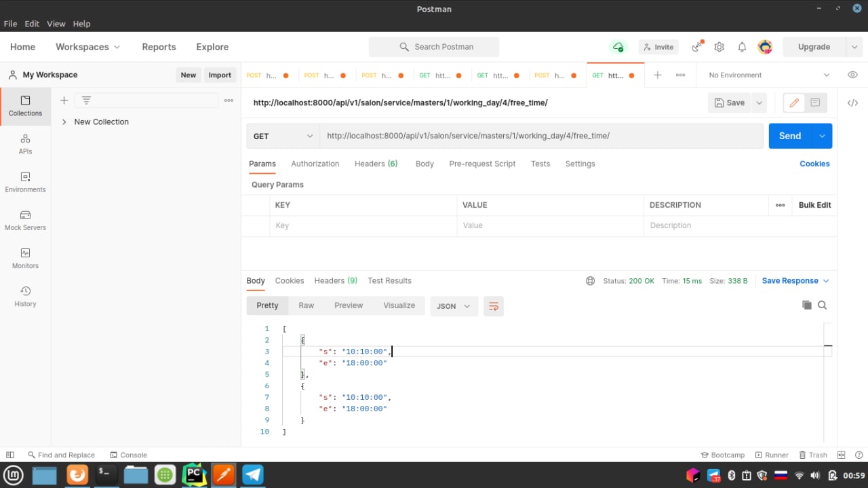
Task: Open the Upgrade dropdown arrow
Action: coord(854,47)
